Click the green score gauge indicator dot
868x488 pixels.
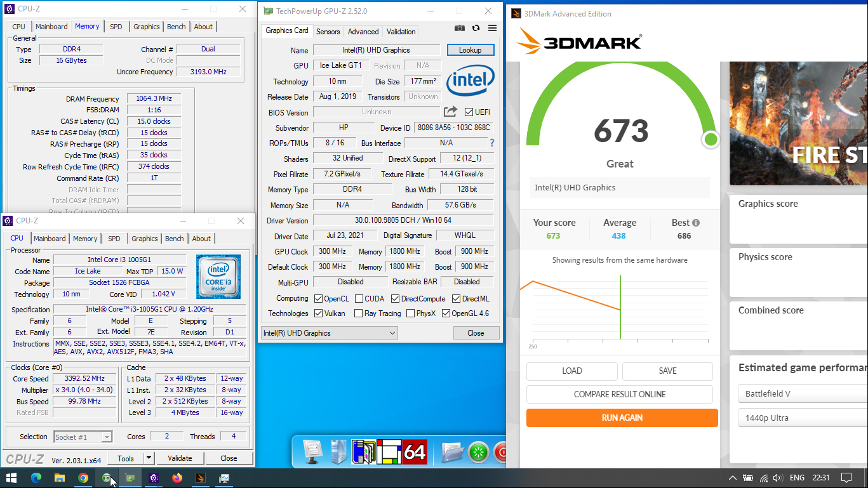[x=711, y=139]
